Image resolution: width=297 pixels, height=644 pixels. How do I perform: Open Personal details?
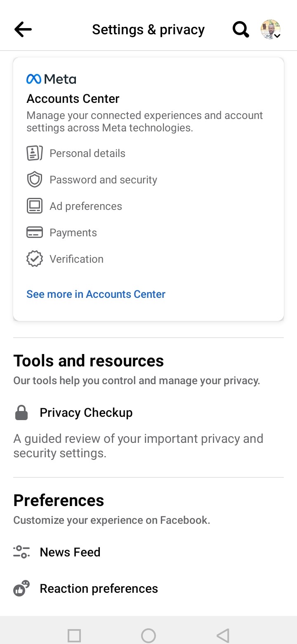pos(87,153)
